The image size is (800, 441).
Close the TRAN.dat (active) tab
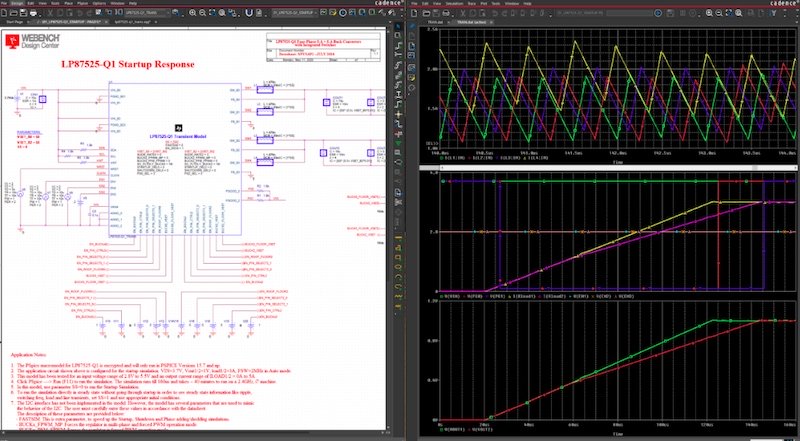click(491, 22)
